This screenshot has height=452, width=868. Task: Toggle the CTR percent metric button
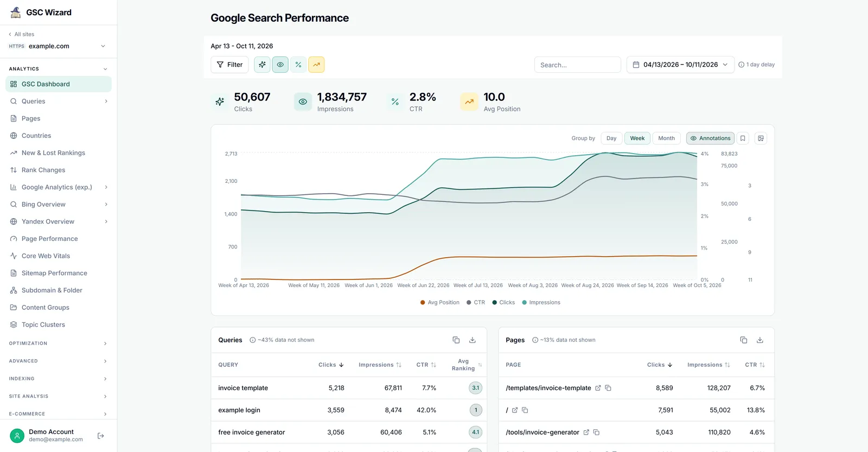298,65
